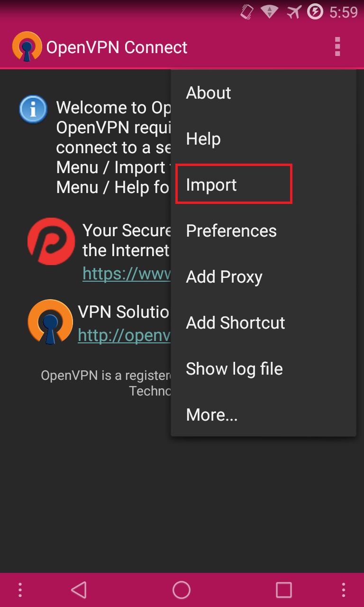The height and width of the screenshot is (607, 364).
Task: Select Show log file option
Action: point(234,369)
